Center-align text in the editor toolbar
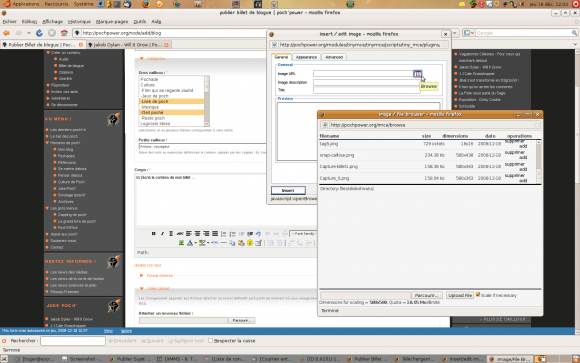The width and height of the screenshot is (580, 363). pos(198,233)
